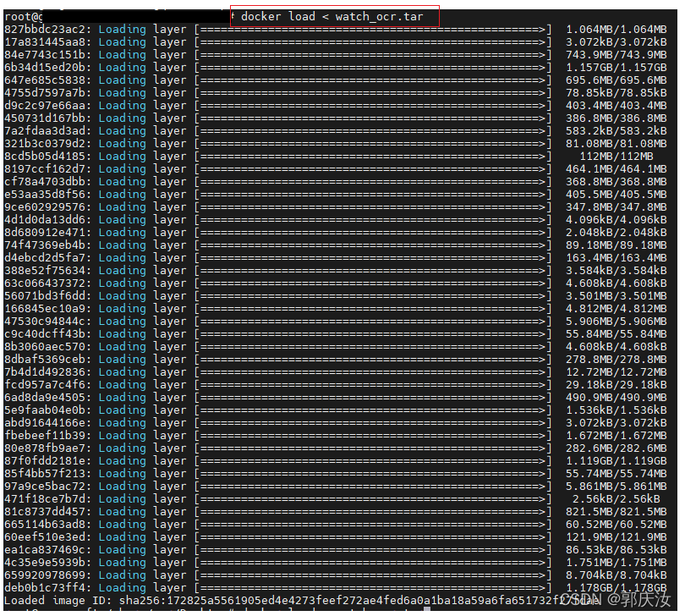The width and height of the screenshot is (685, 616).
Task: Click the size 121.9MB/121.9MB
Action: pyautogui.click(x=616, y=536)
